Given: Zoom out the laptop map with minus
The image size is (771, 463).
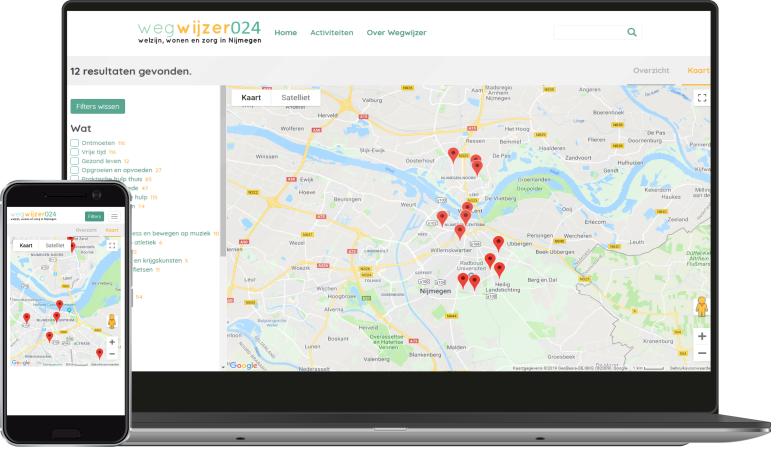Looking at the screenshot, I should click(x=702, y=353).
